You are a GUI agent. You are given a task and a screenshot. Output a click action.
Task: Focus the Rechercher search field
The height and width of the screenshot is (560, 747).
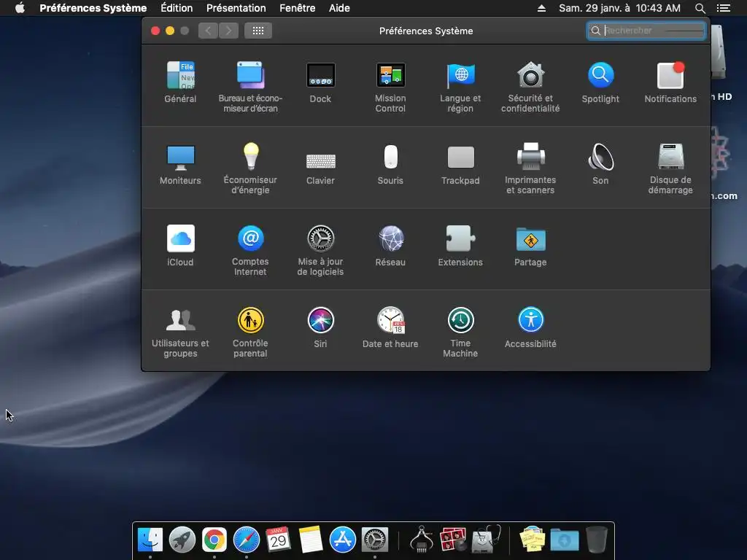tap(646, 31)
